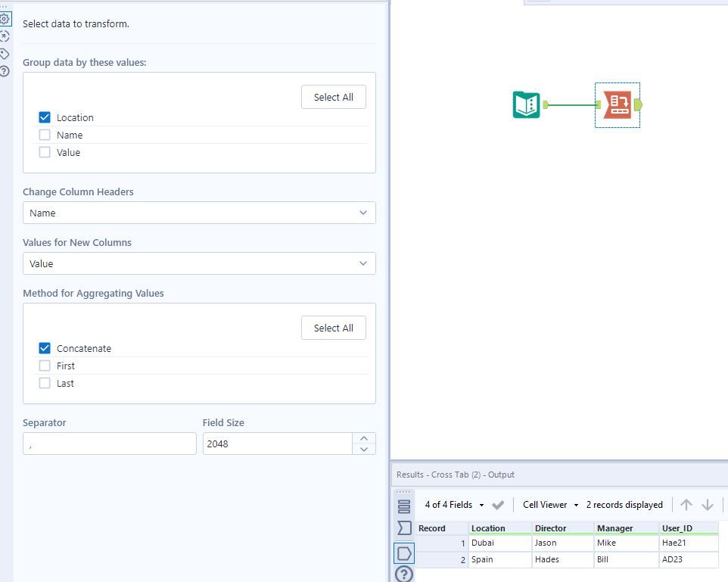Increase Field Size with up stepper
The image size is (728, 582).
point(364,438)
